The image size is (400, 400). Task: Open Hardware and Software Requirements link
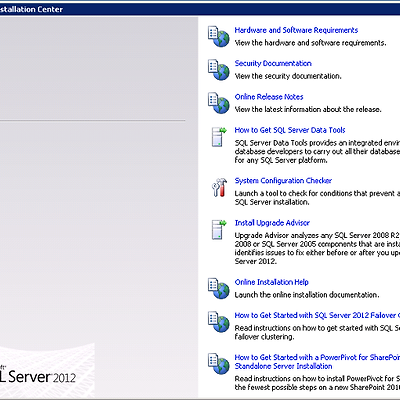click(296, 30)
